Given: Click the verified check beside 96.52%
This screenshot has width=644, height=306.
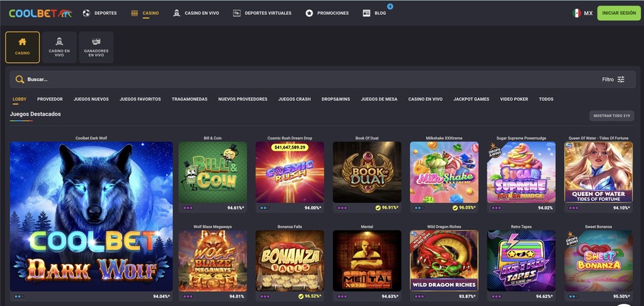Looking at the screenshot, I should (x=301, y=296).
